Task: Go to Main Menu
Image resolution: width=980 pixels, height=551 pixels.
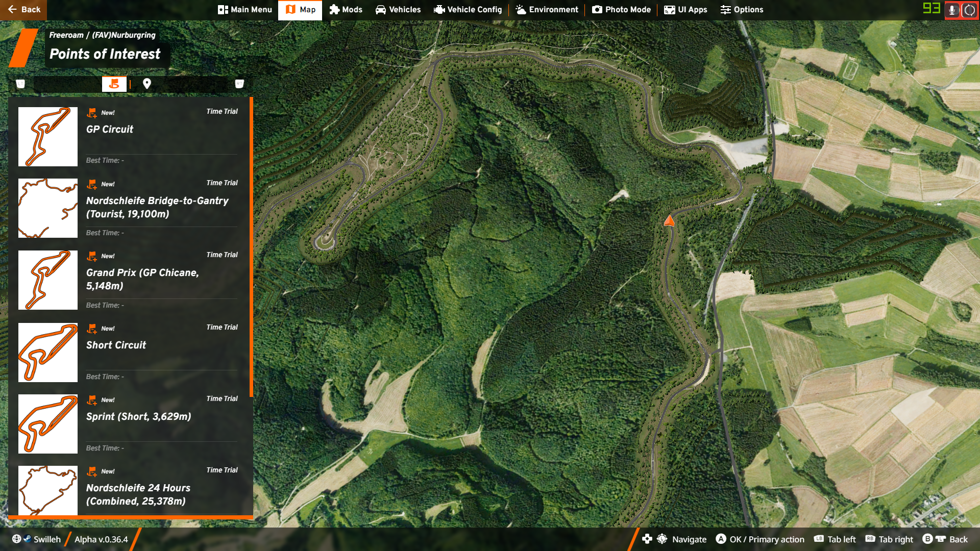Action: click(x=244, y=10)
